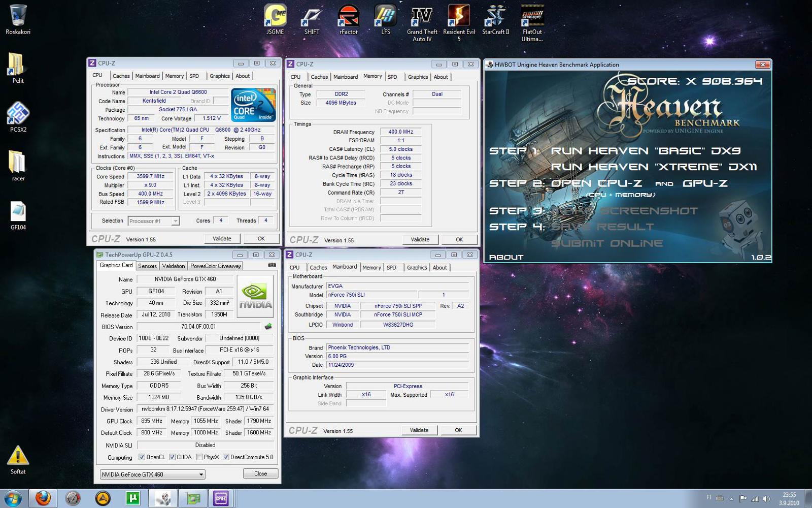This screenshot has width=812, height=508.
Task: Open the NVIDIA GeForce GTX 460 card dropdown
Action: coord(152,474)
